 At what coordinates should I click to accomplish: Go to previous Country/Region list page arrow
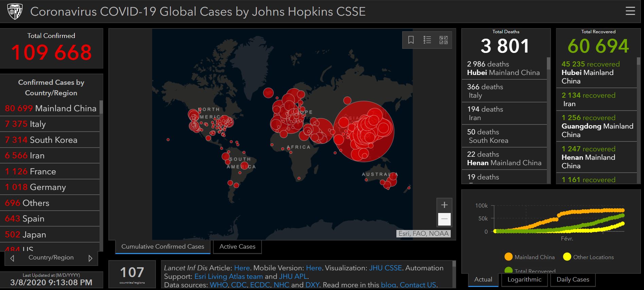(12, 258)
